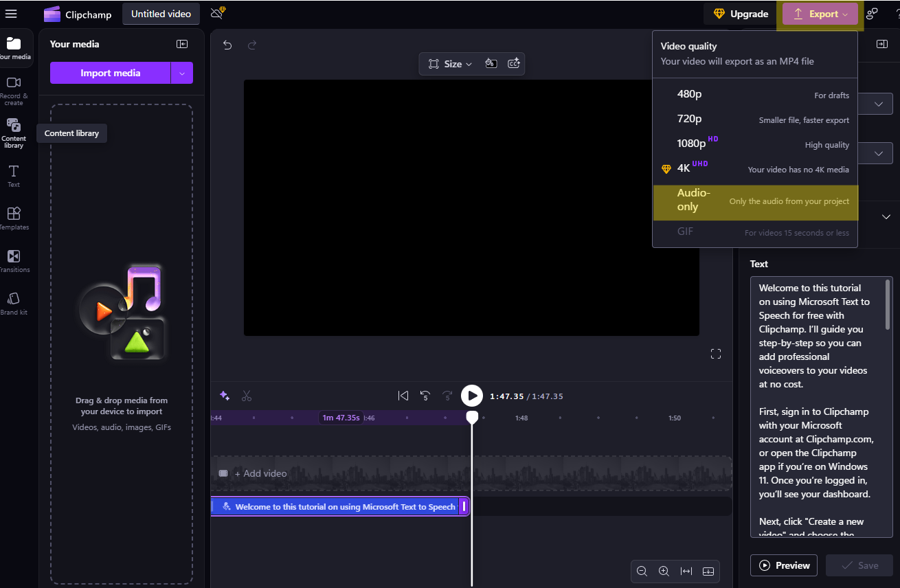Play the video preview

tap(472, 396)
